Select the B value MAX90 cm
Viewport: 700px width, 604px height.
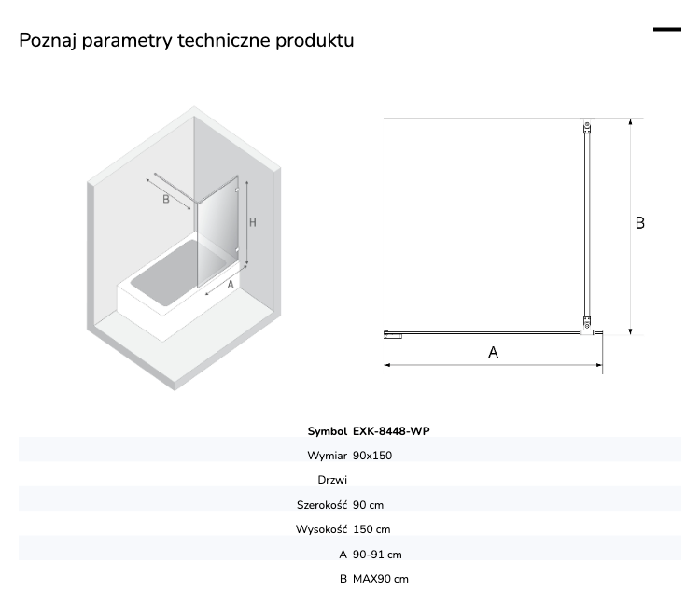381,579
